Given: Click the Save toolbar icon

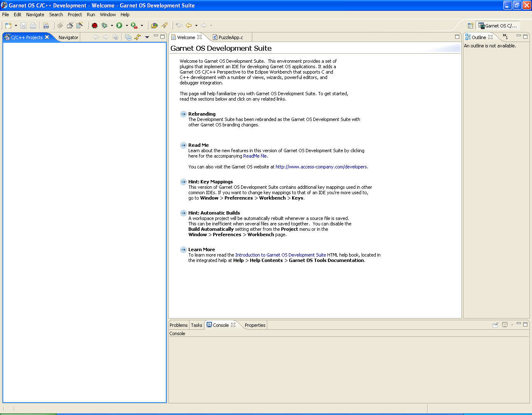Looking at the screenshot, I should 23,26.
